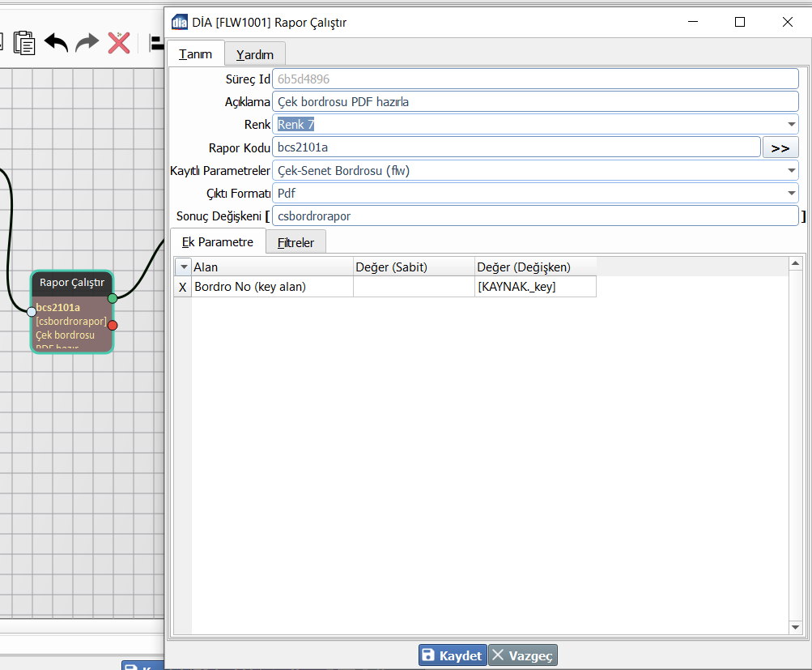Click the Sonuç Değişkeni input field
812x670 pixels.
coord(534,216)
